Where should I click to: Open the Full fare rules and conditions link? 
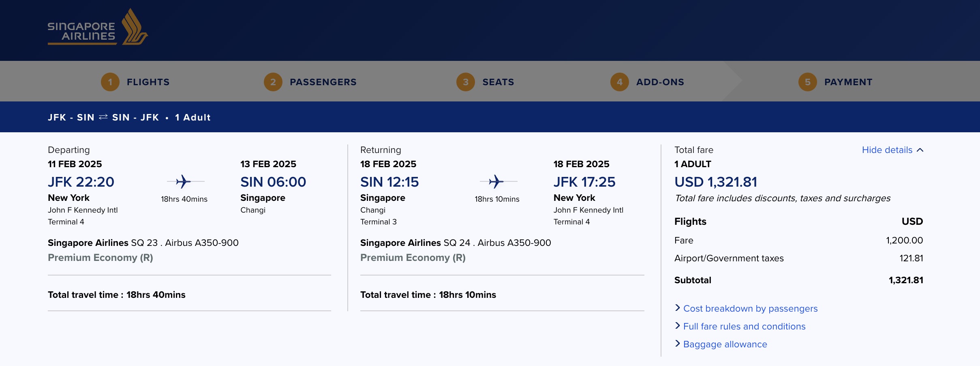744,326
